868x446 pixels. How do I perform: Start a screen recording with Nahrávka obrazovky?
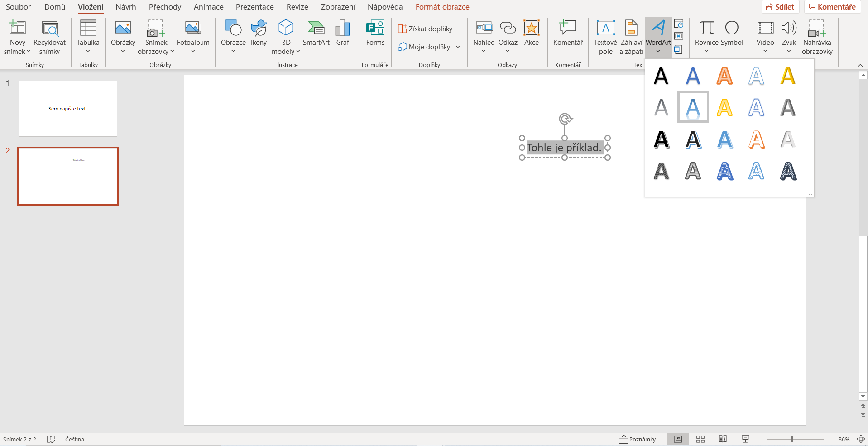(817, 36)
